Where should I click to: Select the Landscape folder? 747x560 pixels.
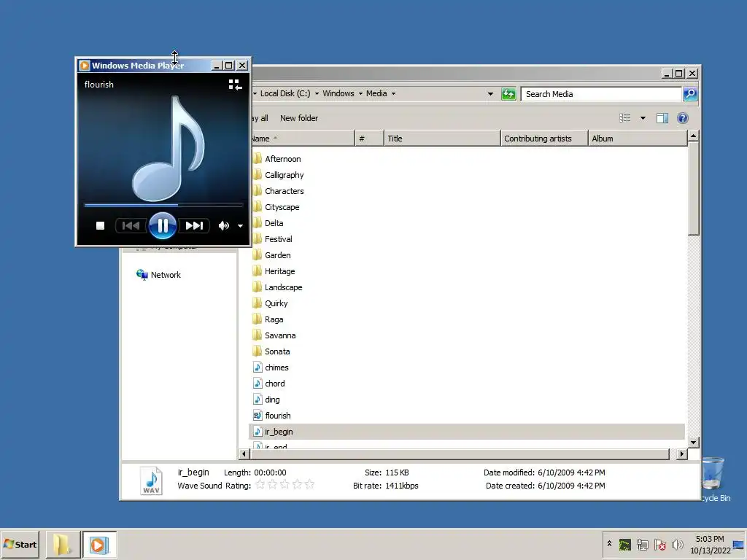[x=284, y=287]
